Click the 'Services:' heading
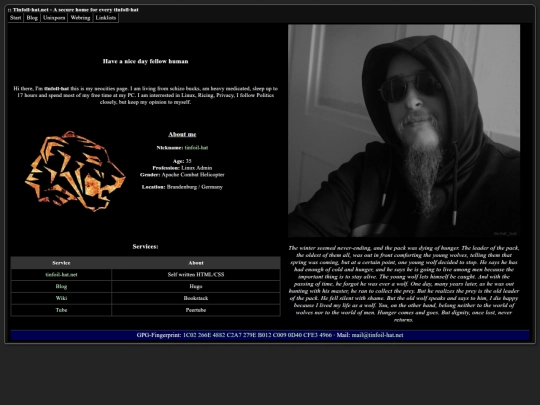 click(x=145, y=247)
